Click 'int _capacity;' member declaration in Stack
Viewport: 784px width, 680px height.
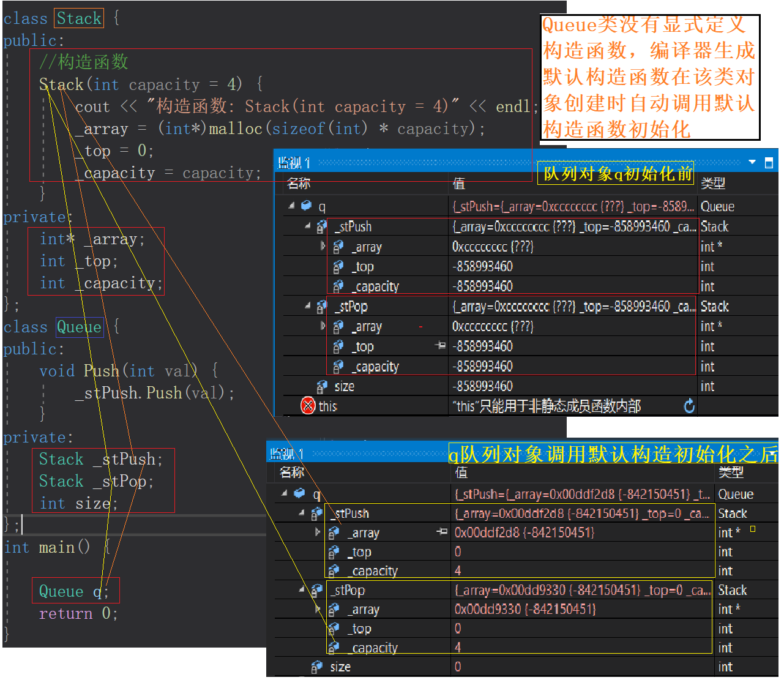(102, 283)
